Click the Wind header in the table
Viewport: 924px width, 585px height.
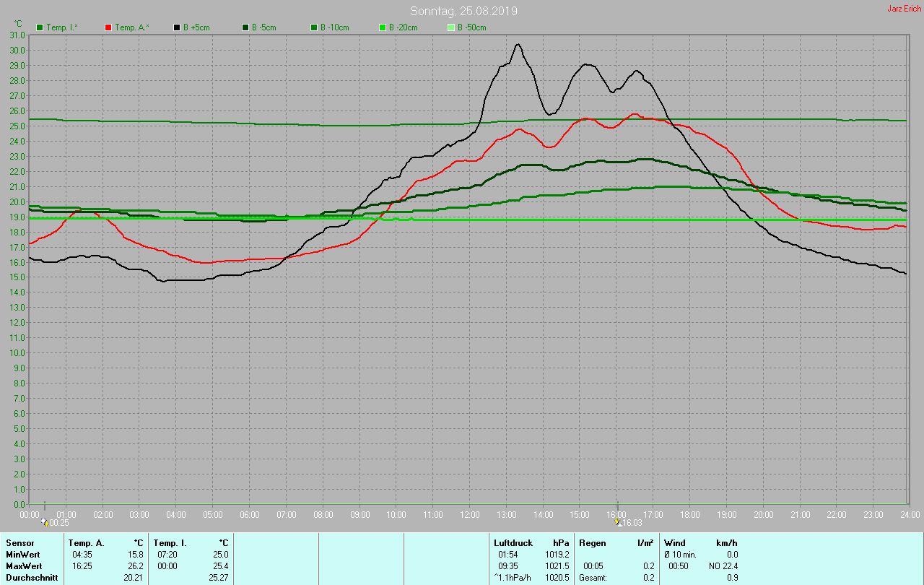click(674, 542)
